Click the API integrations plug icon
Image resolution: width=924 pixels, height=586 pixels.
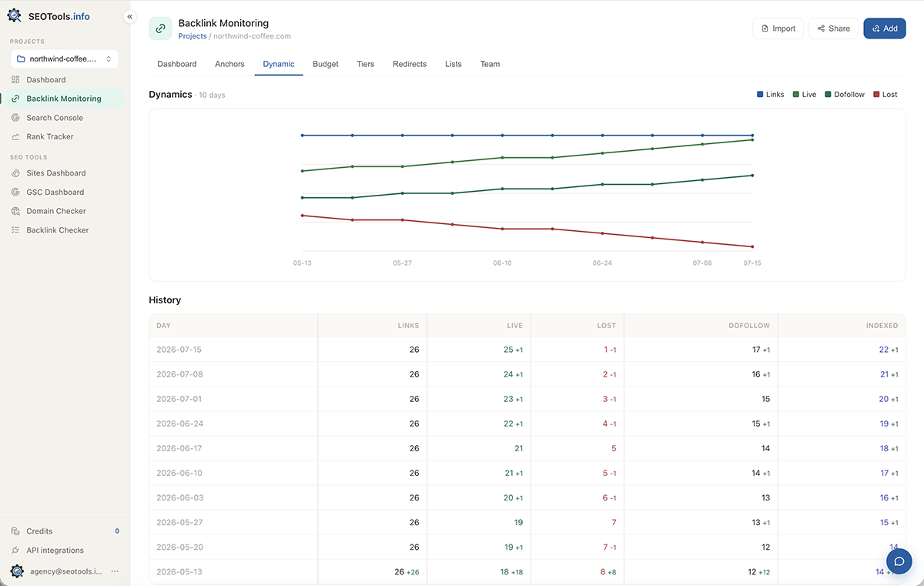(15, 551)
